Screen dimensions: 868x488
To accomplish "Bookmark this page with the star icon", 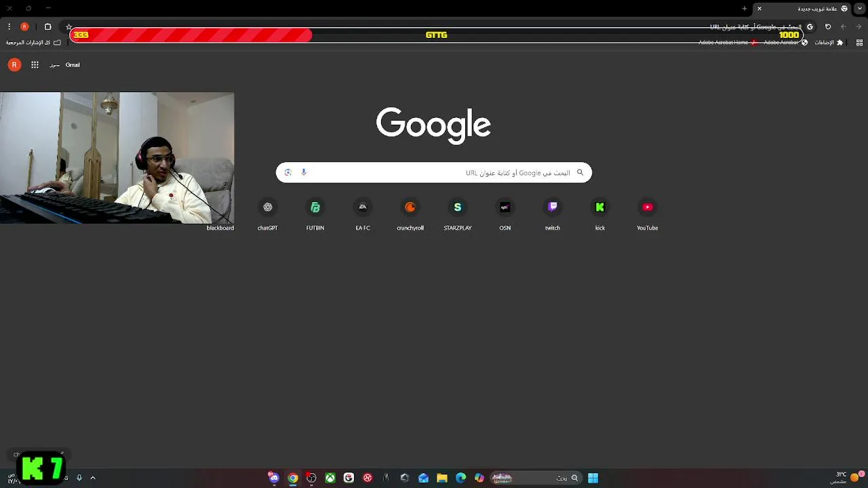I will tap(68, 27).
